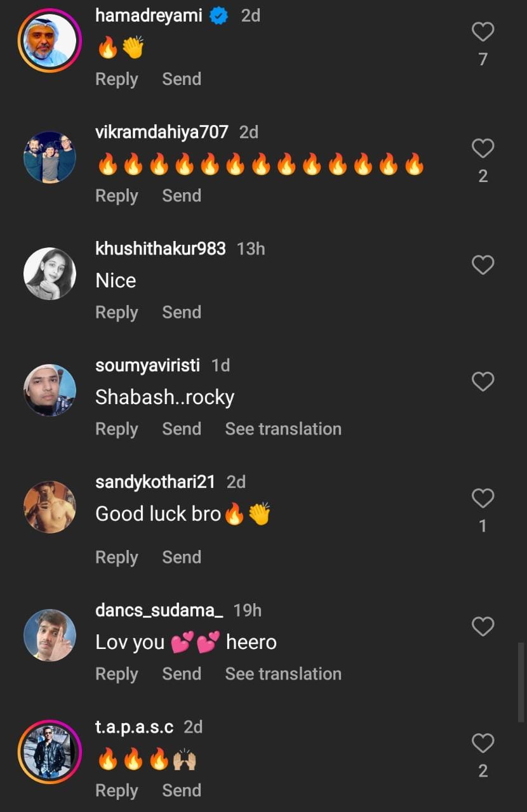Viewport: 527px width, 812px height.
Task: Like t.a.p.a.s.c's fire emoji comment
Action: pyautogui.click(x=483, y=743)
